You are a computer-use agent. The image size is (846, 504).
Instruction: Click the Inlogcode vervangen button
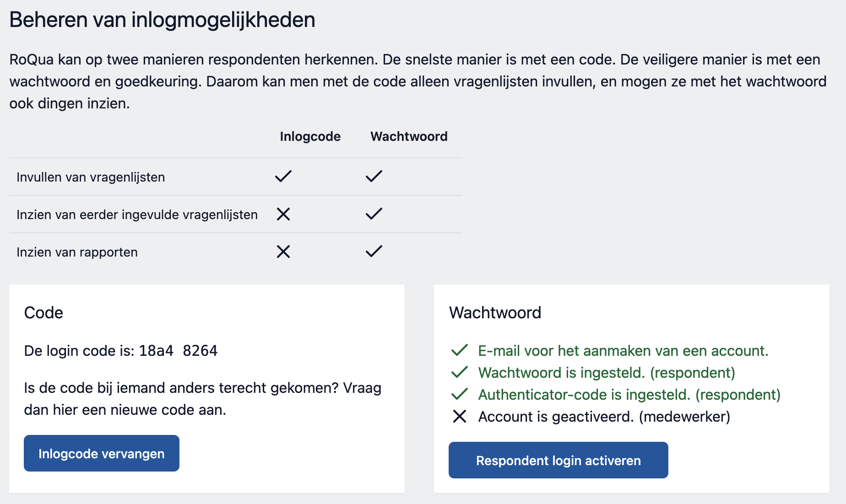(x=101, y=453)
